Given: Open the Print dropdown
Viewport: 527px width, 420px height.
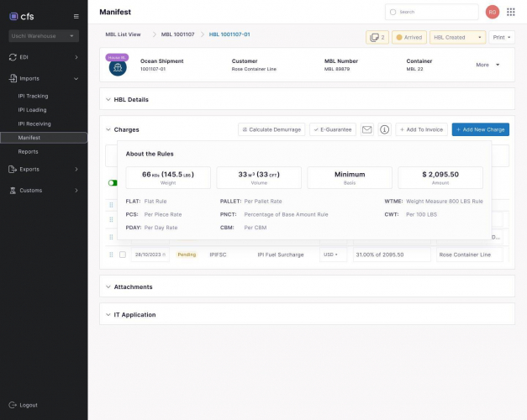Looking at the screenshot, I should pyautogui.click(x=502, y=37).
